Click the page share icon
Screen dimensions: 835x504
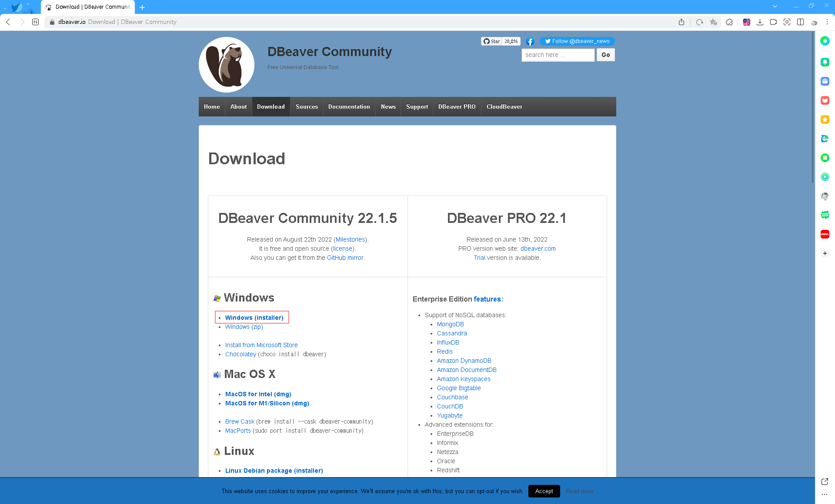coord(681,22)
